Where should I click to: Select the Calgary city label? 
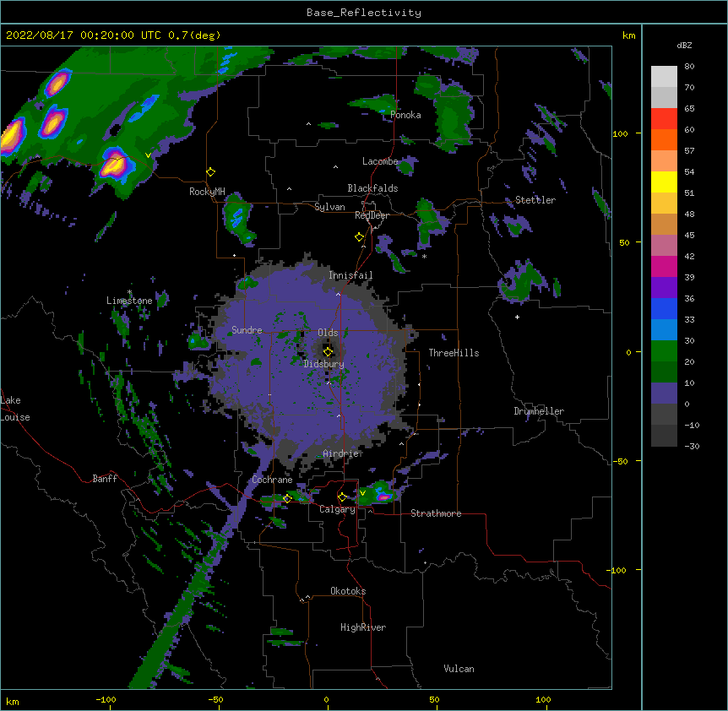click(337, 509)
